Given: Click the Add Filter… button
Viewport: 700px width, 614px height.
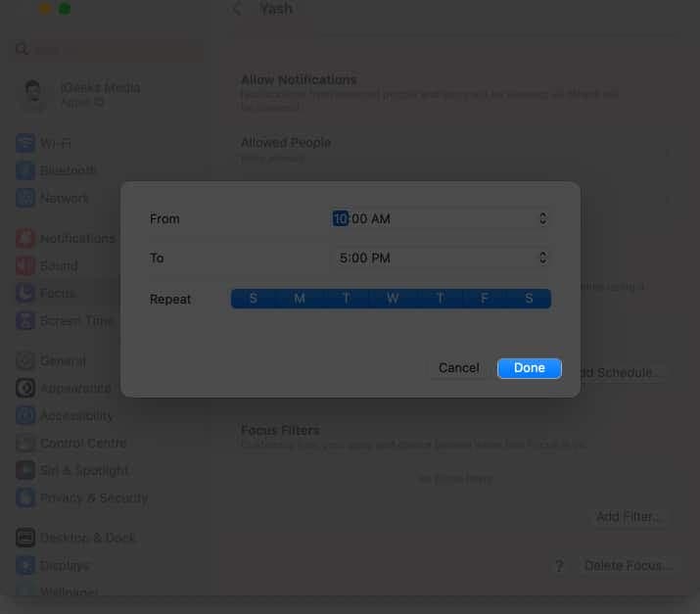Looking at the screenshot, I should pos(629,517).
